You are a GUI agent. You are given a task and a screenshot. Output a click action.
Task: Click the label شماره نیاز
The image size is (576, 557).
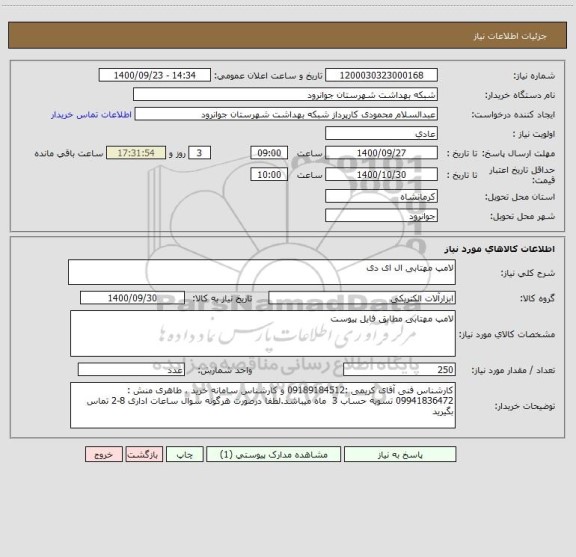coord(534,76)
